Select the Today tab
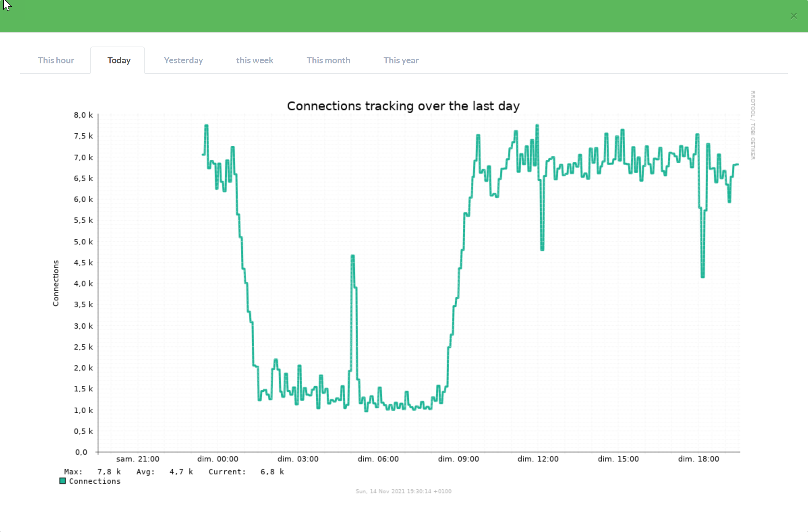The width and height of the screenshot is (808, 532). (x=119, y=60)
